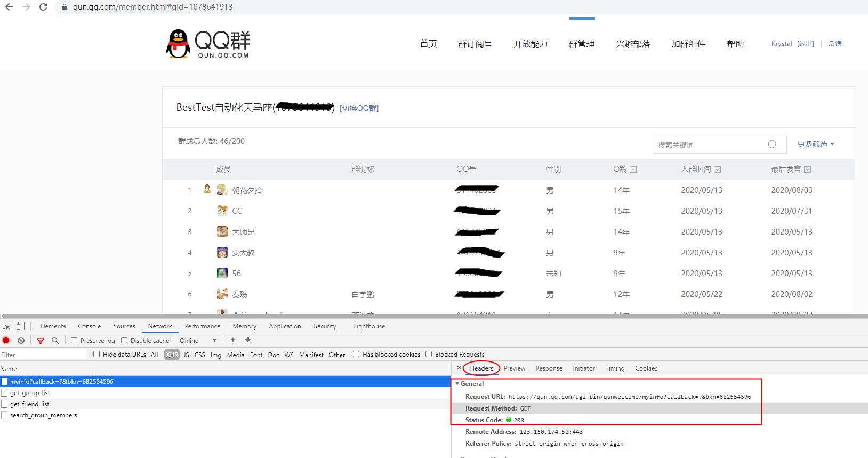Viewport: 868px width, 458px height.
Task: Switch to the Console tab
Action: click(x=89, y=326)
